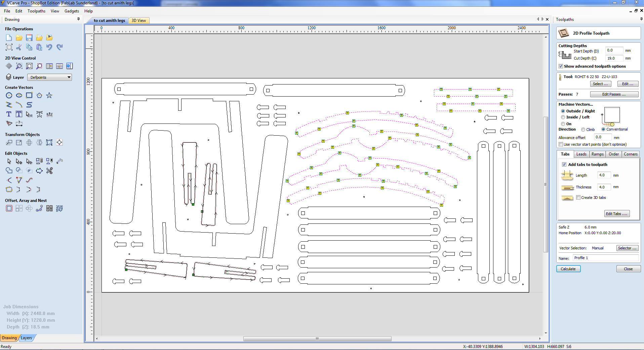Switch to the Corners tab
The height and width of the screenshot is (350, 644).
click(631, 154)
